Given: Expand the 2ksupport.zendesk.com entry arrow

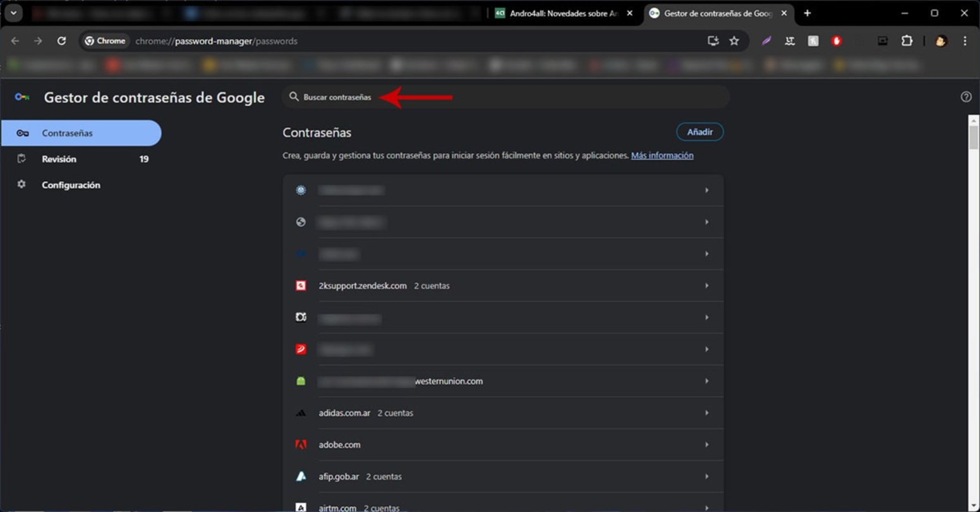Looking at the screenshot, I should click(706, 286).
